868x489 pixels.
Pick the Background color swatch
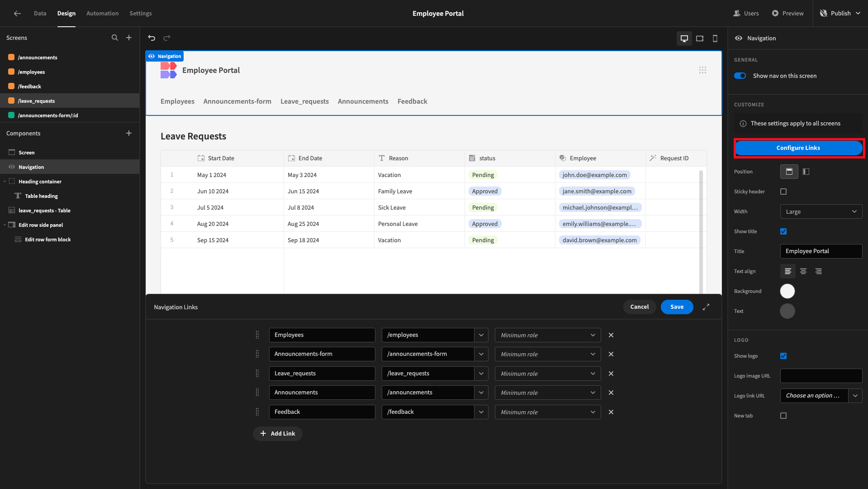787,291
